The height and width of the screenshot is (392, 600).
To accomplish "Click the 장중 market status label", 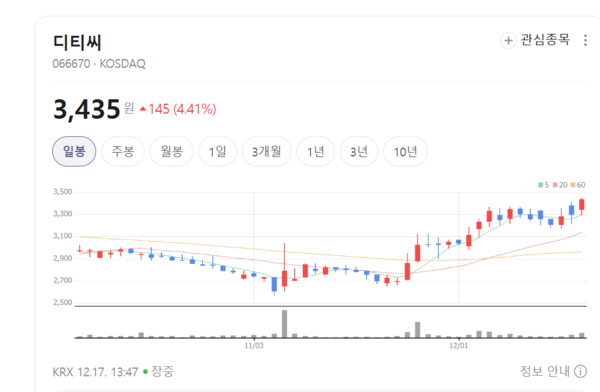I will pyautogui.click(x=163, y=371).
